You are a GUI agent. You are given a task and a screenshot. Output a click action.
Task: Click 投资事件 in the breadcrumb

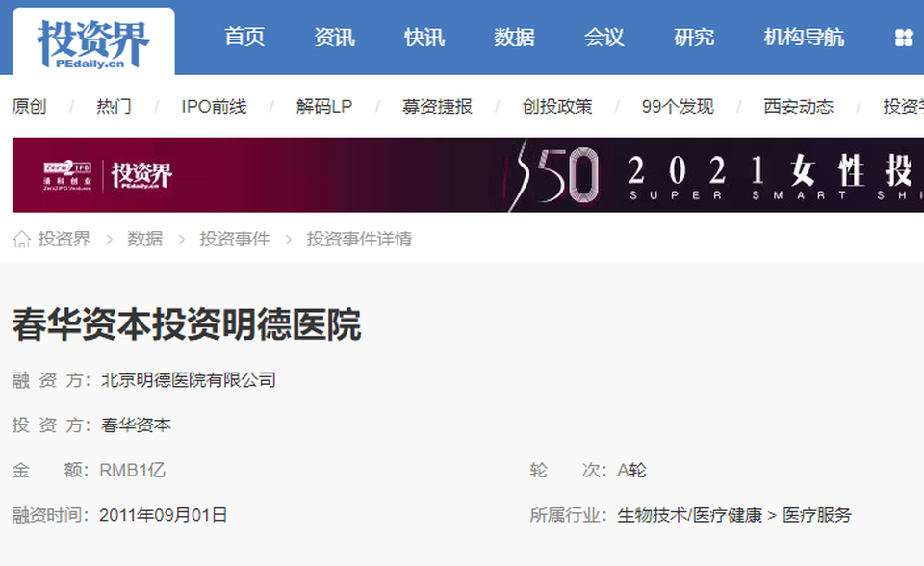(x=234, y=239)
